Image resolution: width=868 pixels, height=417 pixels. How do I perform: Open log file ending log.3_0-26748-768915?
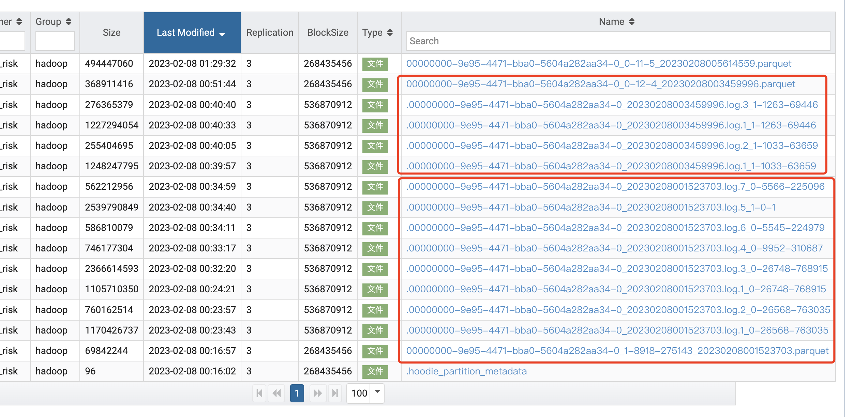[x=617, y=268]
